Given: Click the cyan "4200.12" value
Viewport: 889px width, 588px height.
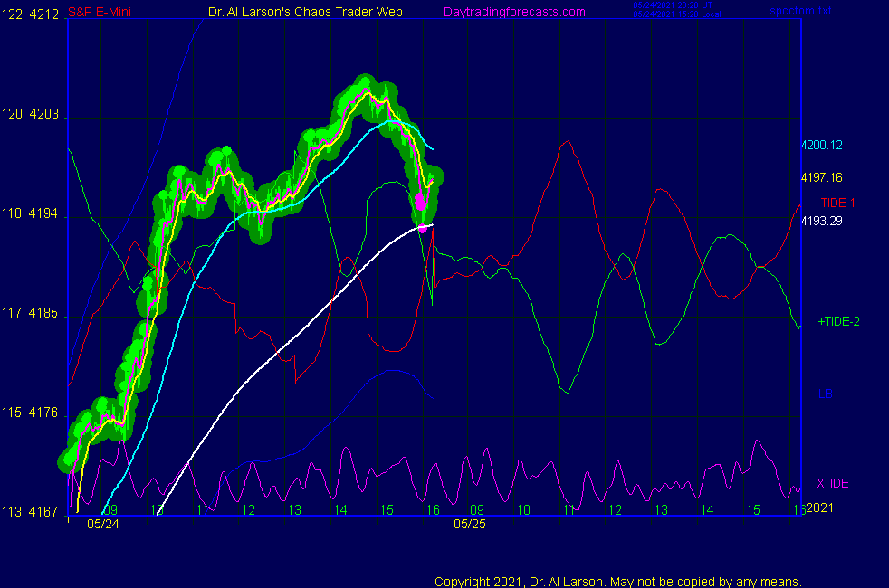Looking at the screenshot, I should pyautogui.click(x=821, y=145).
